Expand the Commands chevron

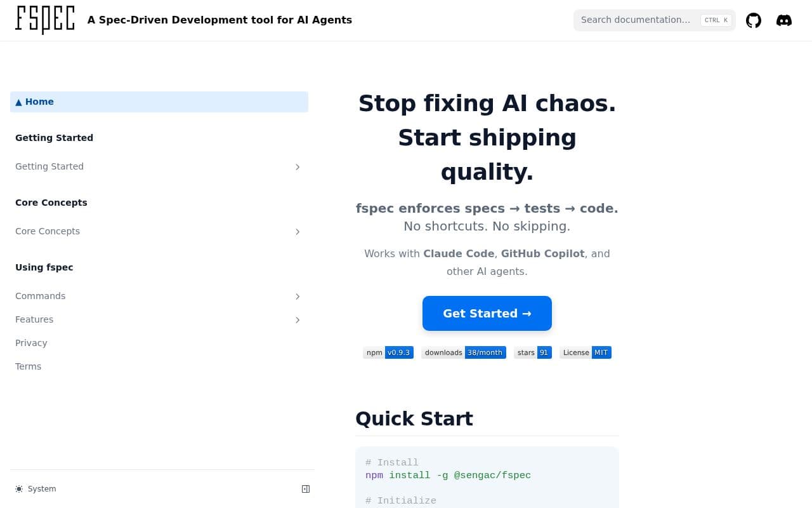(x=298, y=297)
